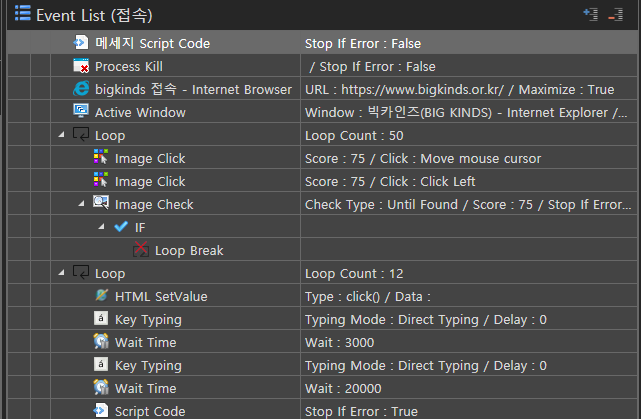The image size is (641, 419).
Task: Click the 'Wait : 3000' value
Action: 339,342
